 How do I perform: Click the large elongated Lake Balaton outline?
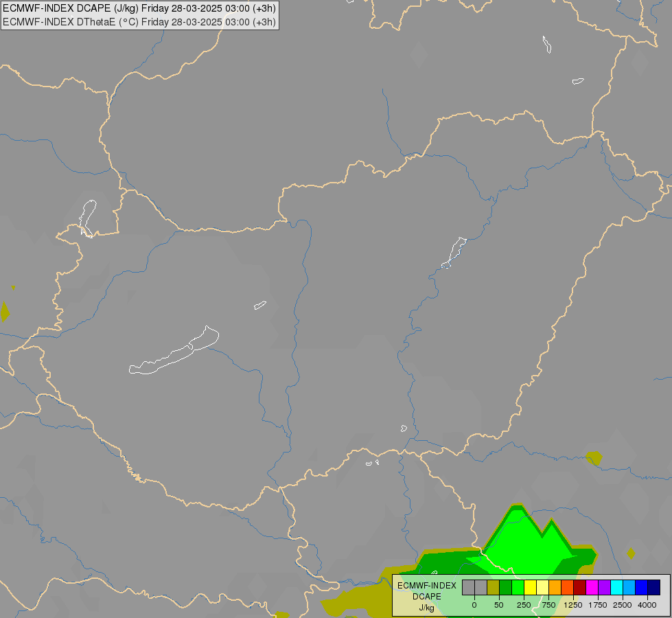click(x=174, y=351)
